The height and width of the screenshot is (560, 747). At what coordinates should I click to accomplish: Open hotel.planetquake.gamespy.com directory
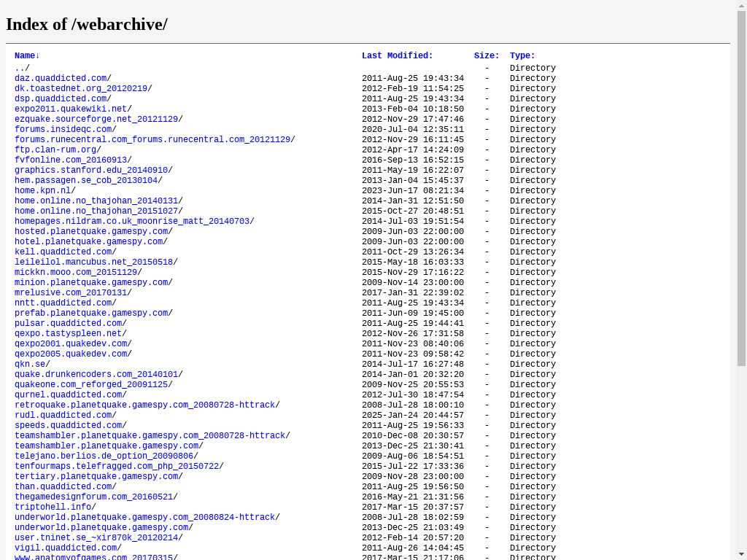pyautogui.click(x=88, y=242)
